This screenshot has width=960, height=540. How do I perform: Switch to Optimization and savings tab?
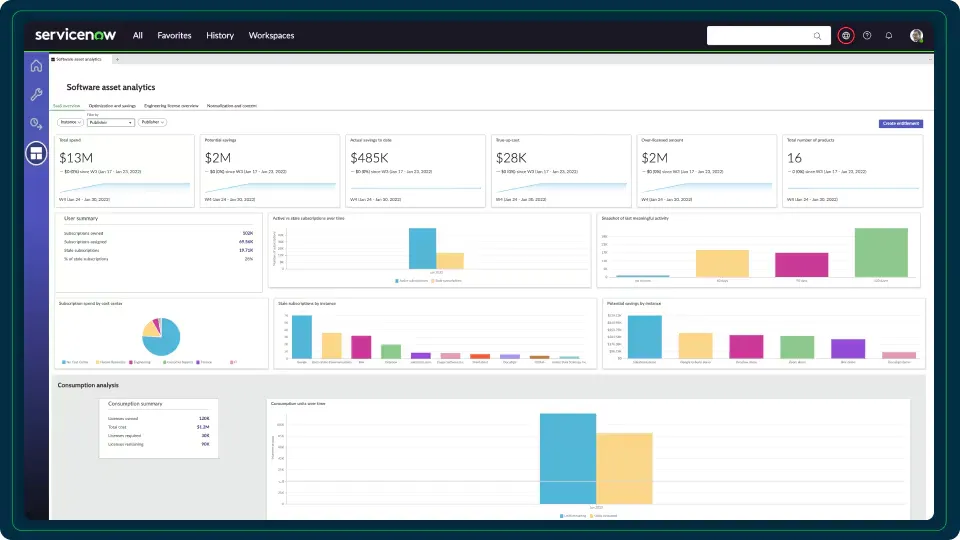tap(112, 106)
